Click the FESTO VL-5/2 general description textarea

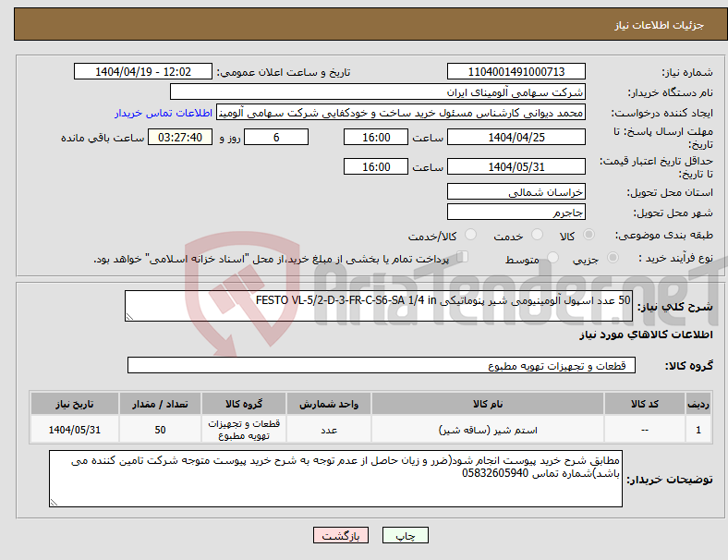pyautogui.click(x=379, y=306)
